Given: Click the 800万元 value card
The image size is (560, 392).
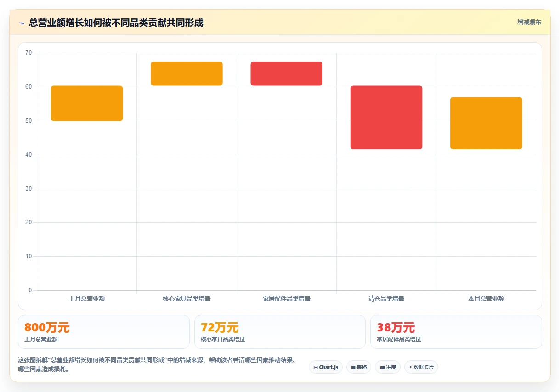Looking at the screenshot, I should click(x=104, y=332).
